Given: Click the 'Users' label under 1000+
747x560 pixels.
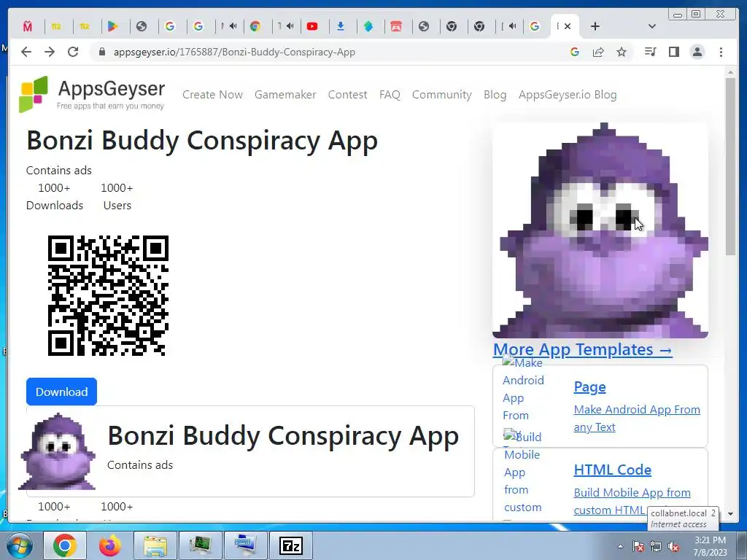Looking at the screenshot, I should point(117,205).
